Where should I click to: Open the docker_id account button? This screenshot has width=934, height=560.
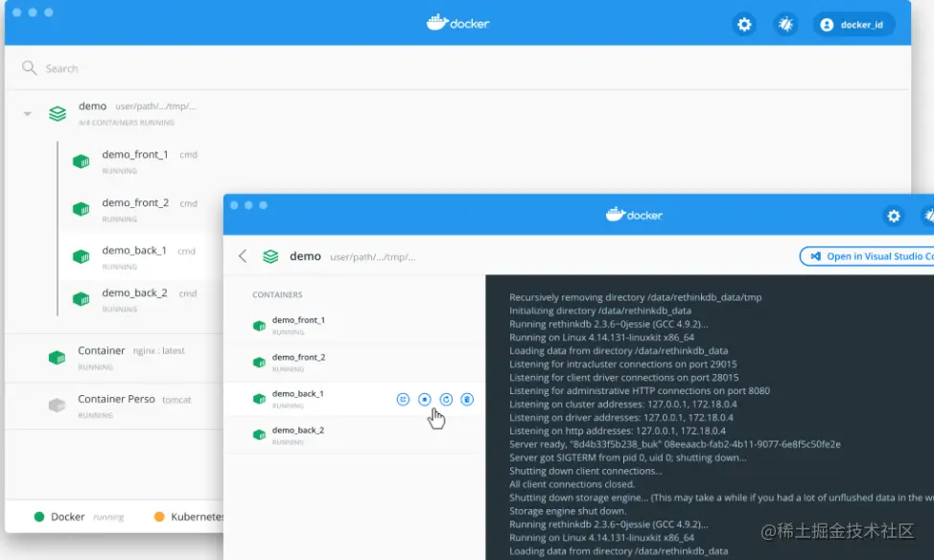coord(854,24)
